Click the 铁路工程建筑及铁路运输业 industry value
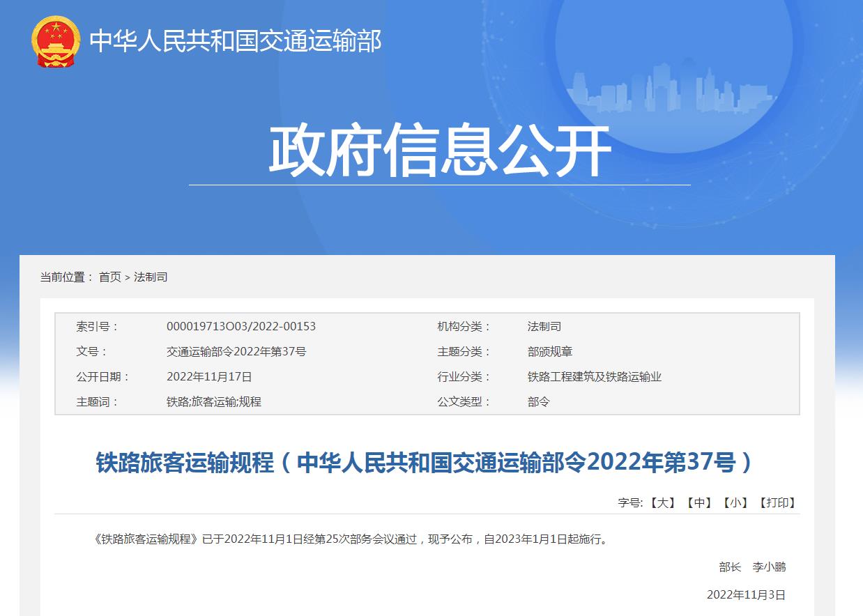 pyautogui.click(x=595, y=376)
